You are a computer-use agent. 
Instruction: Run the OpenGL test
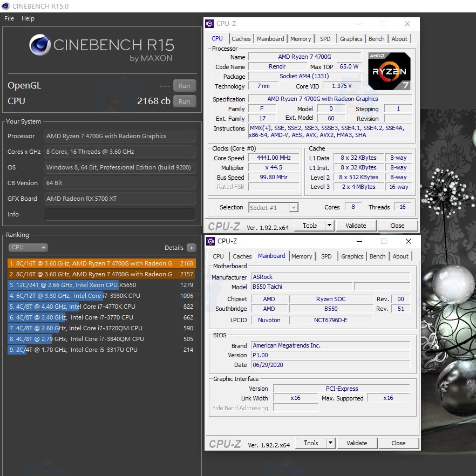(x=184, y=85)
